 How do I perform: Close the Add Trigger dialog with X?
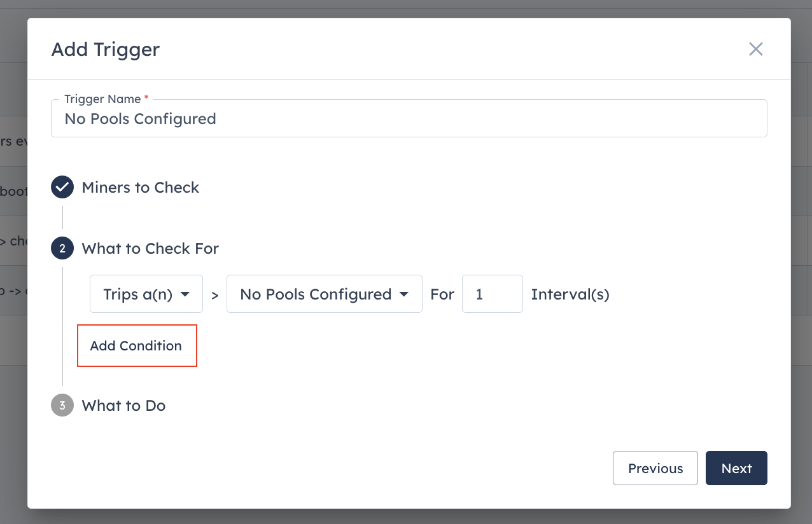[x=755, y=49]
